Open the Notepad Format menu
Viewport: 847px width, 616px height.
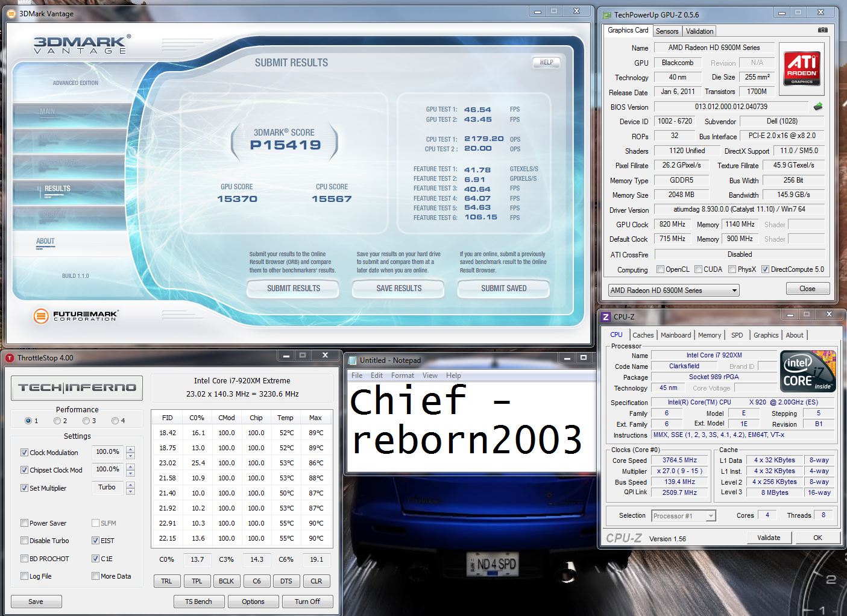pos(403,375)
